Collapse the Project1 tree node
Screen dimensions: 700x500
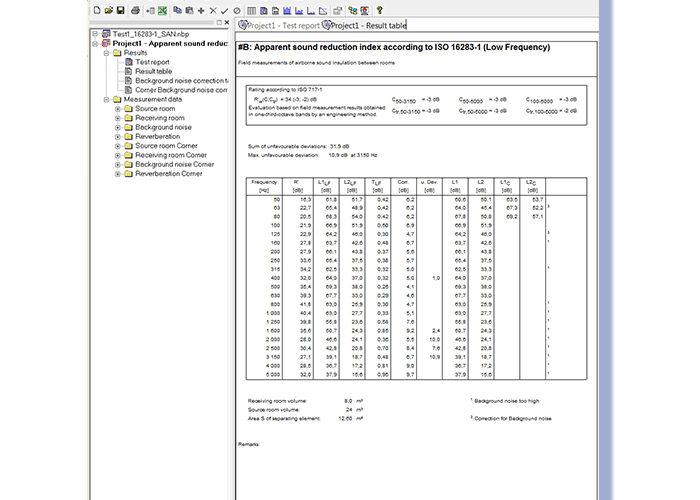95,43
